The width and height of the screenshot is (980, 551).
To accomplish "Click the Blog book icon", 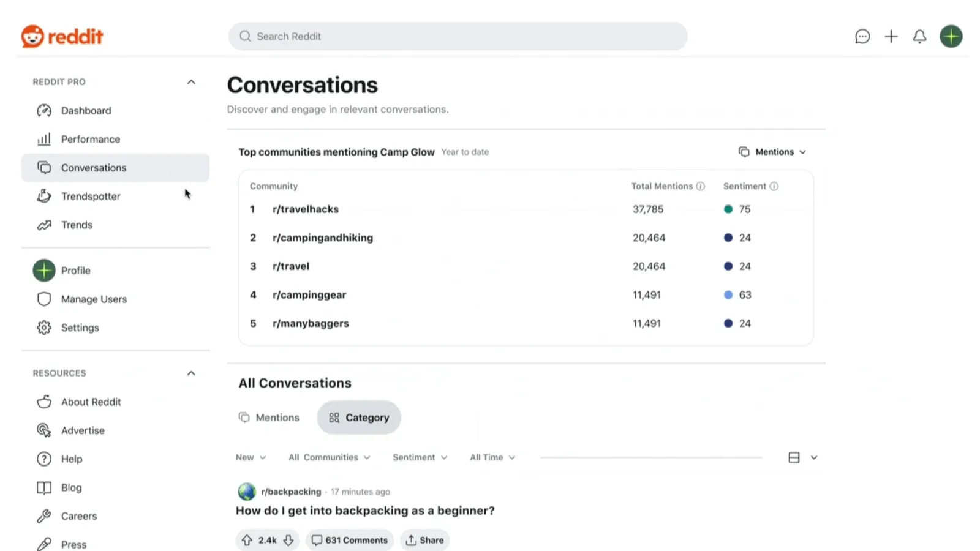I will click(44, 488).
